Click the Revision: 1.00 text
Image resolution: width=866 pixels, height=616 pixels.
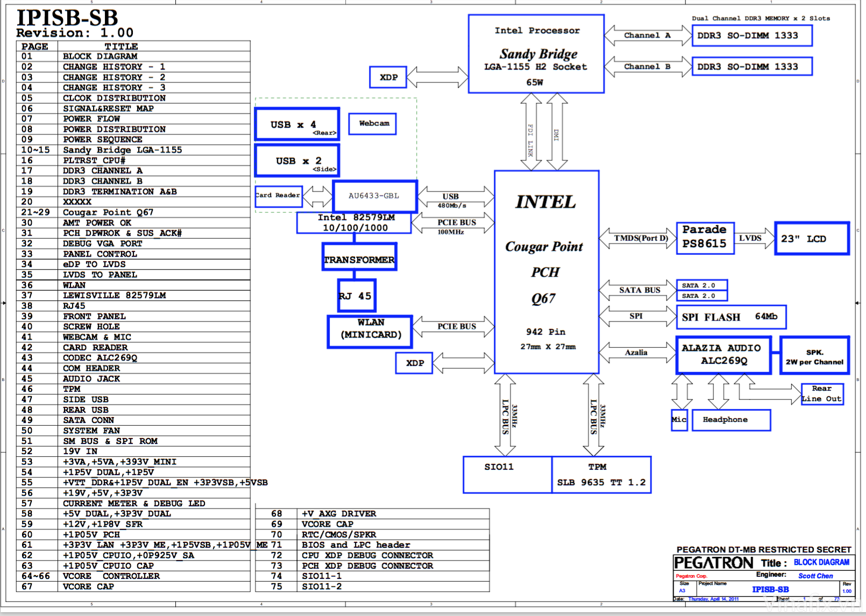click(75, 33)
